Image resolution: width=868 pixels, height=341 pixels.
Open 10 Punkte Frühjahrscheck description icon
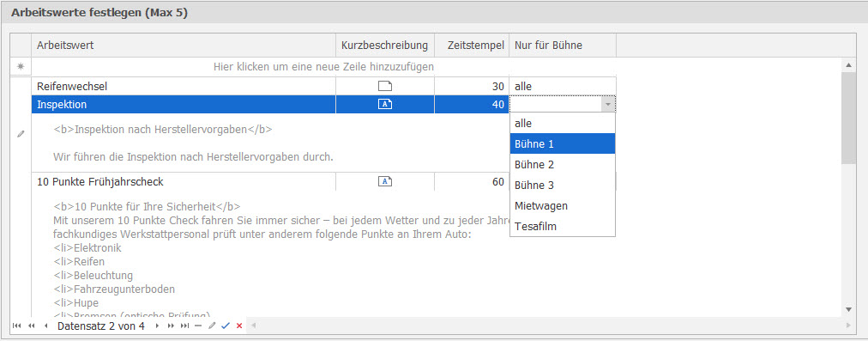(385, 181)
